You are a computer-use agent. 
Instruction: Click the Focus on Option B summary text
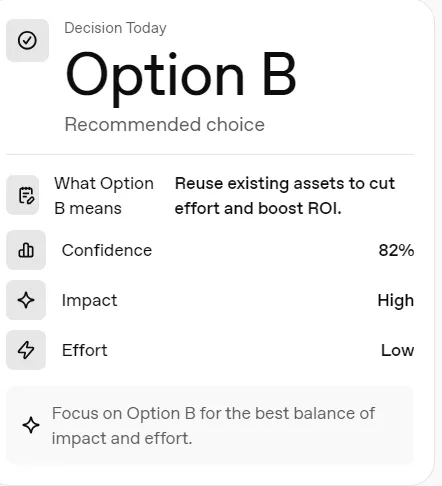click(213, 426)
